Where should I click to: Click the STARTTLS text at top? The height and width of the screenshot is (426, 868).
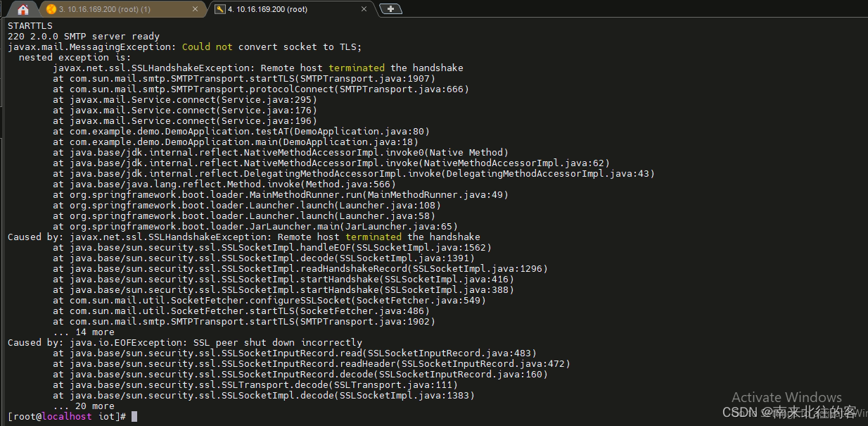(x=30, y=25)
